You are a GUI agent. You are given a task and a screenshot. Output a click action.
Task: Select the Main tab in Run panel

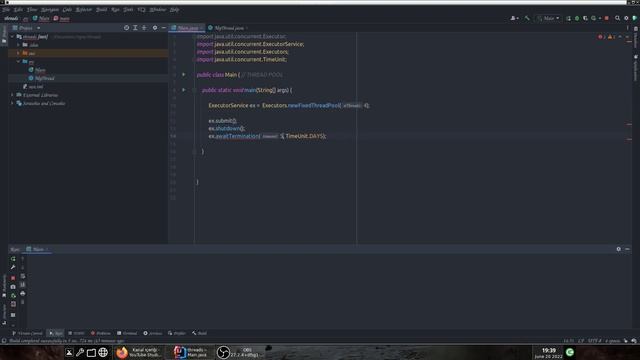point(38,249)
